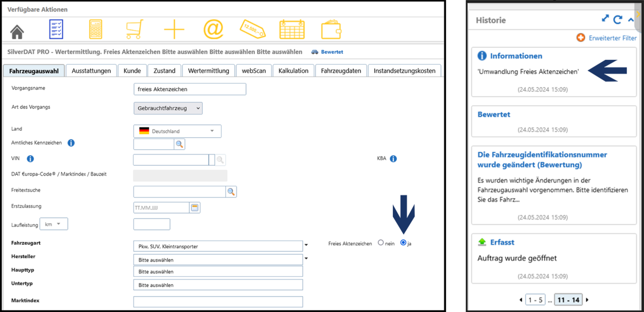Image resolution: width=644 pixels, height=312 pixels.
Task: Open the Laufleistung km unit dropdown
Action: tap(53, 225)
